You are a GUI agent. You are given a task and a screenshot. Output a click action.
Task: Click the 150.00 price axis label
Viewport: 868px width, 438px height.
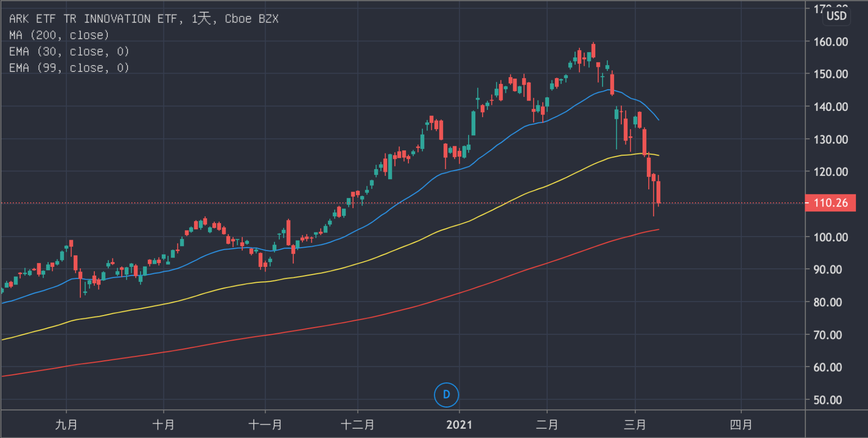coord(831,74)
